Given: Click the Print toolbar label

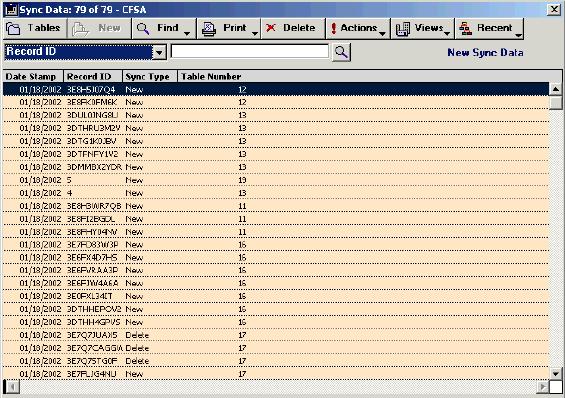Looking at the screenshot, I should coord(235,28).
